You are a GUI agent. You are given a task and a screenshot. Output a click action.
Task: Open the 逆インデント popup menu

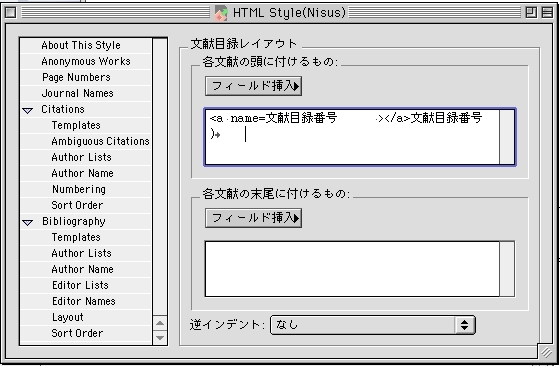(373, 325)
